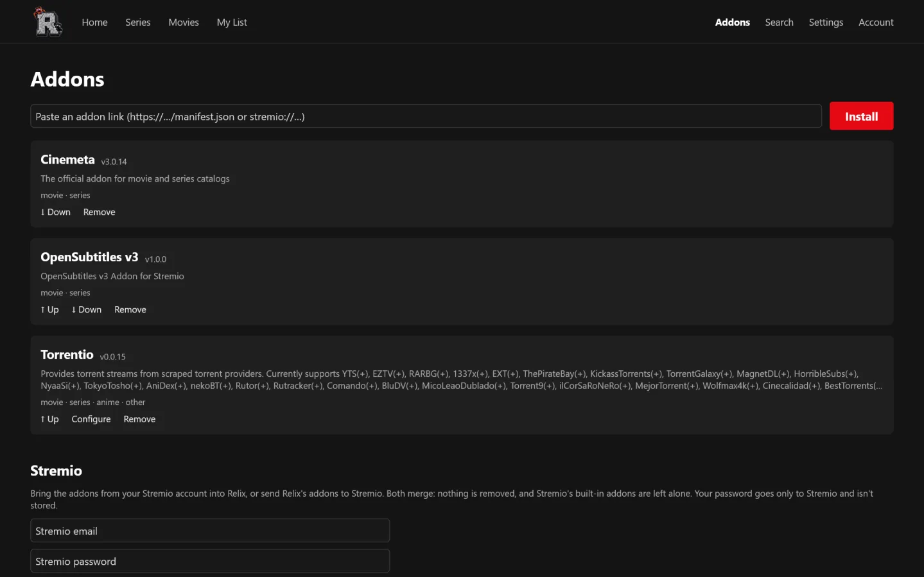Remove the Cinemeta addon

(x=100, y=212)
